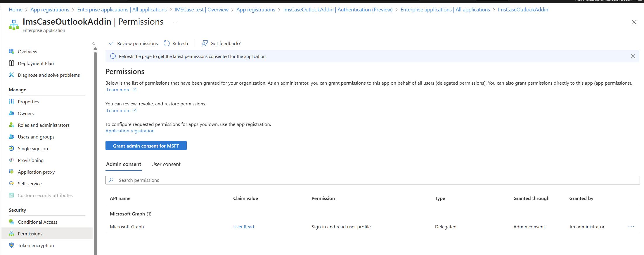Open Token encryption menu item

[x=36, y=245]
